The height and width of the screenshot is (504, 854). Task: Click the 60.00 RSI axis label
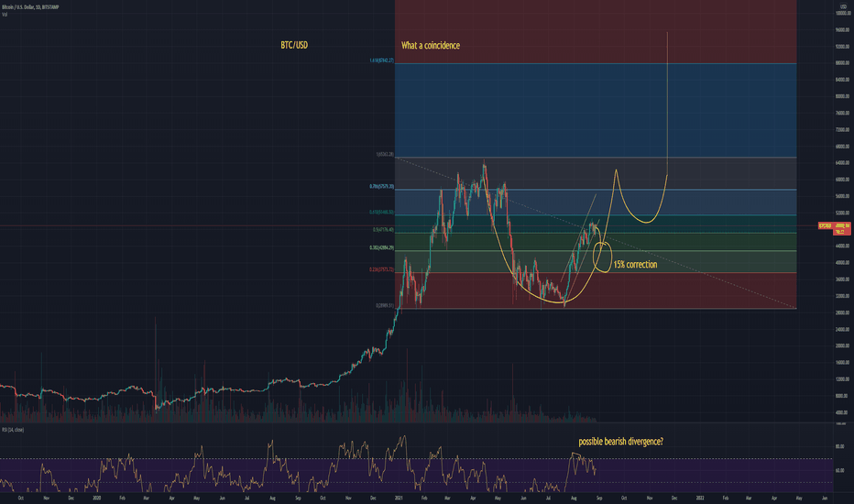(x=840, y=470)
